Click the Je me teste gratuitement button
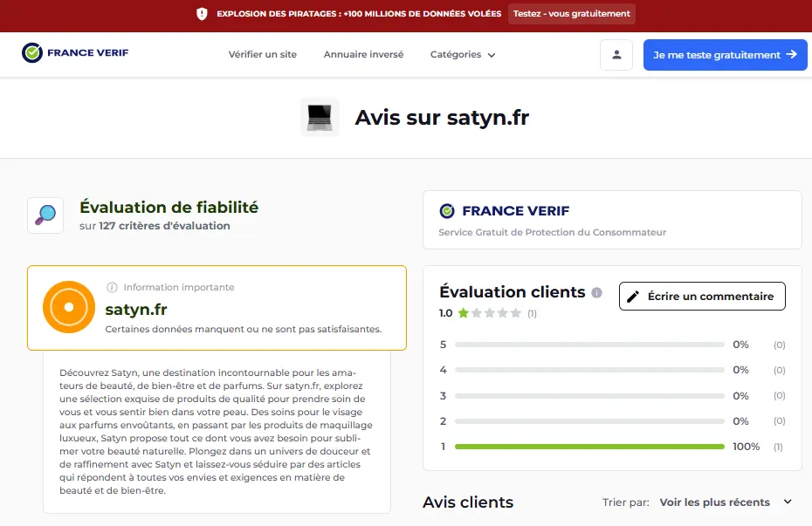Screen dimensions: 812x526 click(725, 54)
